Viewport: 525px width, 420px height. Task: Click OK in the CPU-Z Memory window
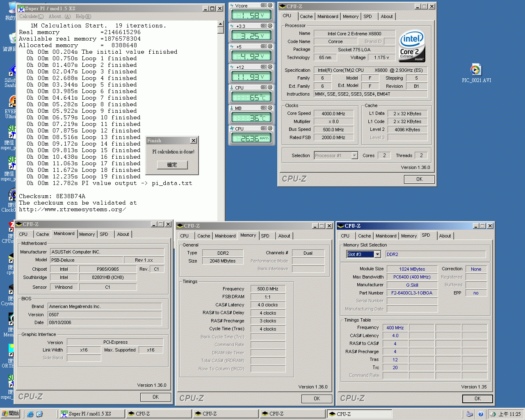pyautogui.click(x=317, y=399)
